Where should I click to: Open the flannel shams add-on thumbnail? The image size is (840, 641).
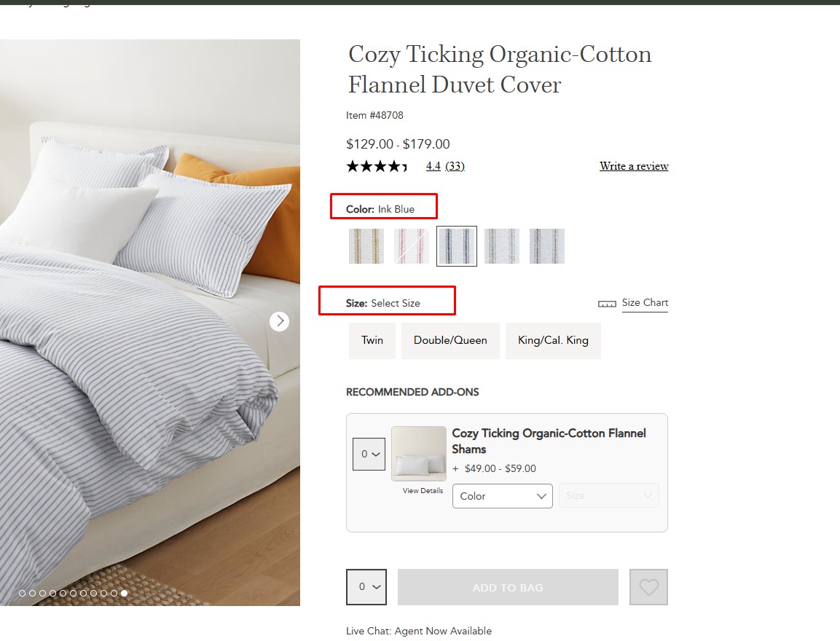tap(419, 453)
